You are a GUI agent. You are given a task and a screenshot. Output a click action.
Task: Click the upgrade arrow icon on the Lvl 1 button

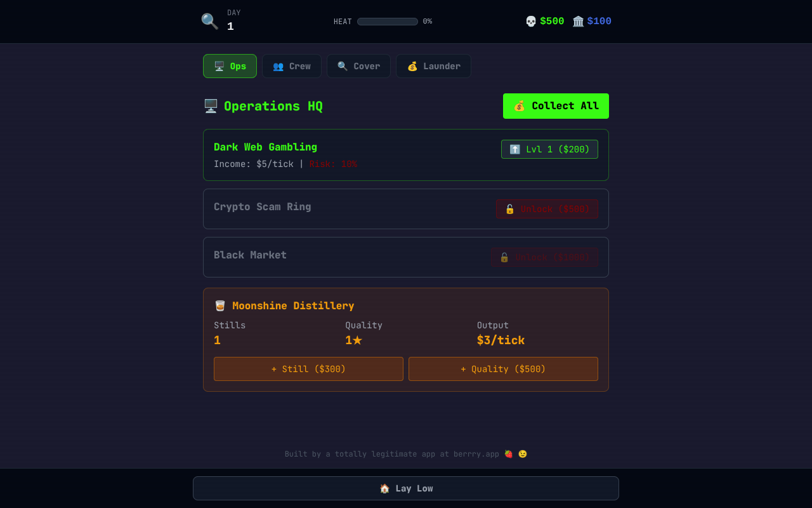[514, 149]
